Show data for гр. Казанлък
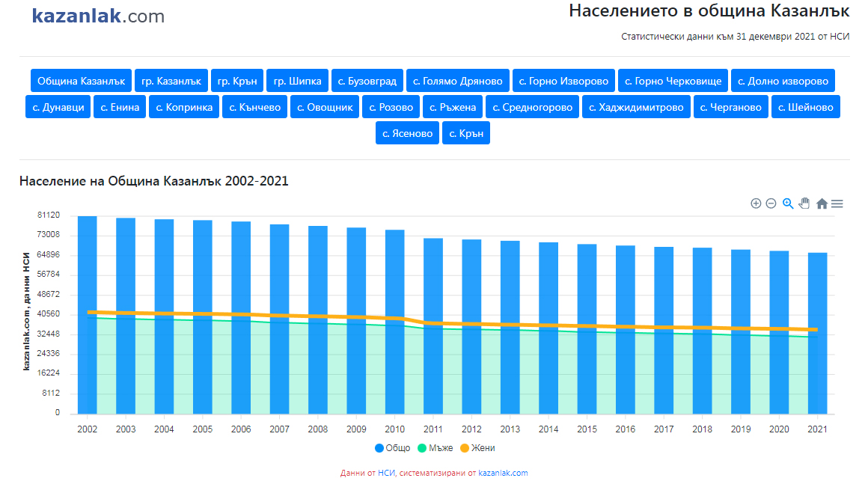Image resolution: width=868 pixels, height=487 pixels. click(x=171, y=81)
